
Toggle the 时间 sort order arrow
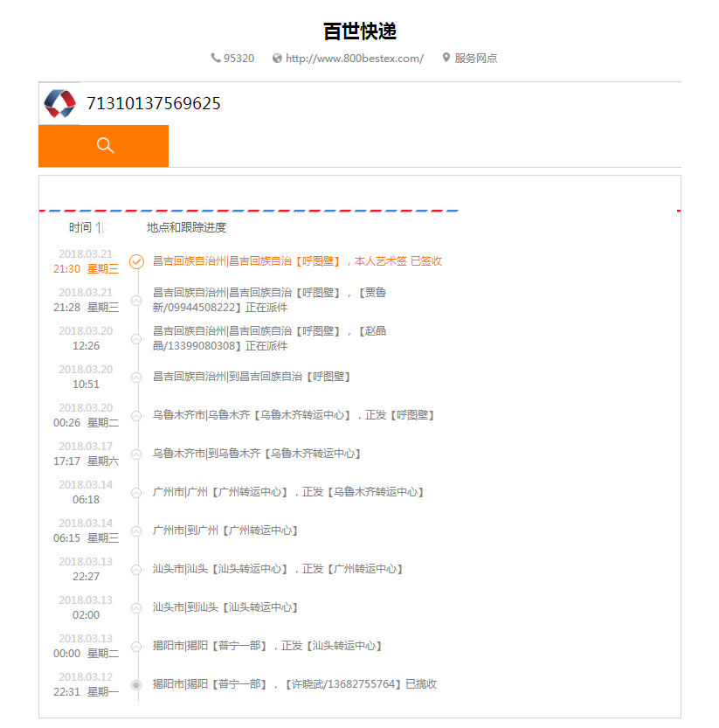[100, 227]
